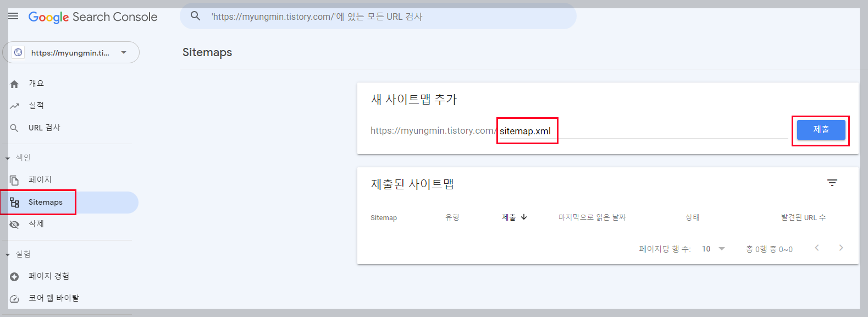
Task: Submit the sitemap with 제출 button
Action: (821, 130)
